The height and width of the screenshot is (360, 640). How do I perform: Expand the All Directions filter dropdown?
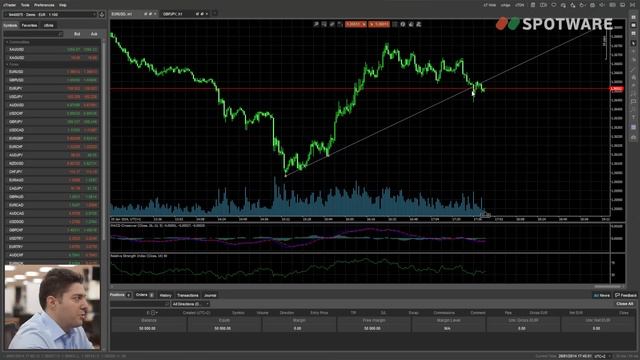[190, 304]
